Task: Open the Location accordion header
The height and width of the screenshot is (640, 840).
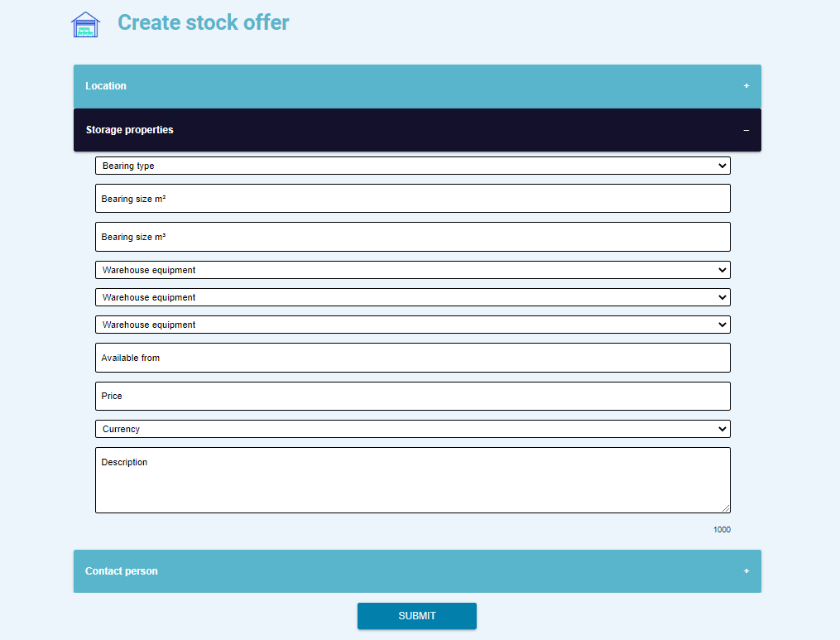Action: [x=417, y=86]
